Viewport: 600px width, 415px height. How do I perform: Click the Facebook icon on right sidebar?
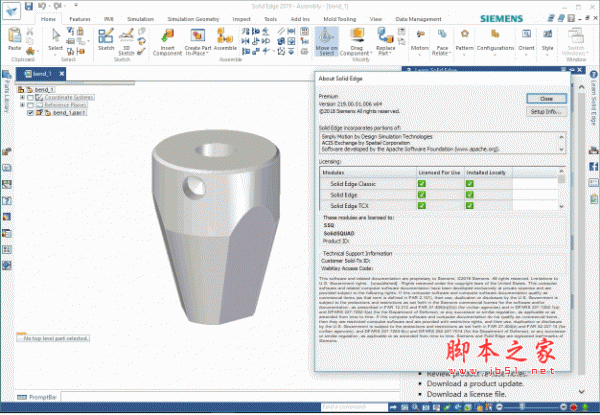593,167
